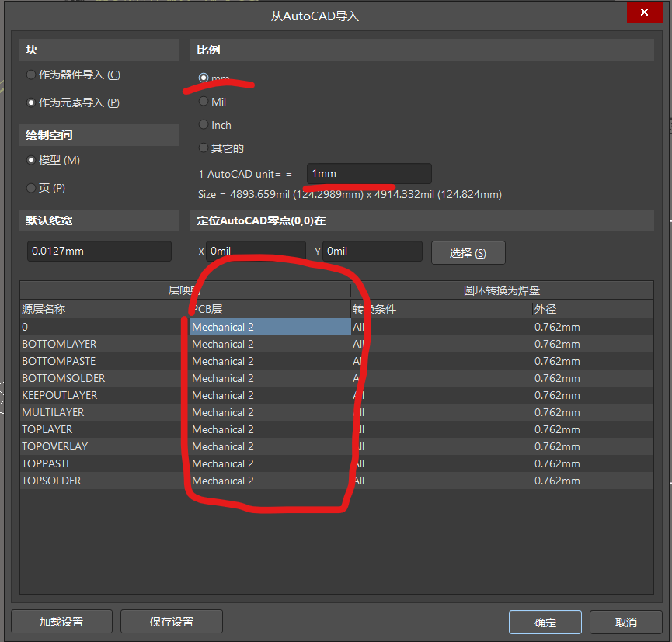Click outer diameter 0.762mm in TOPLAYER row
The image size is (672, 642).
click(557, 429)
